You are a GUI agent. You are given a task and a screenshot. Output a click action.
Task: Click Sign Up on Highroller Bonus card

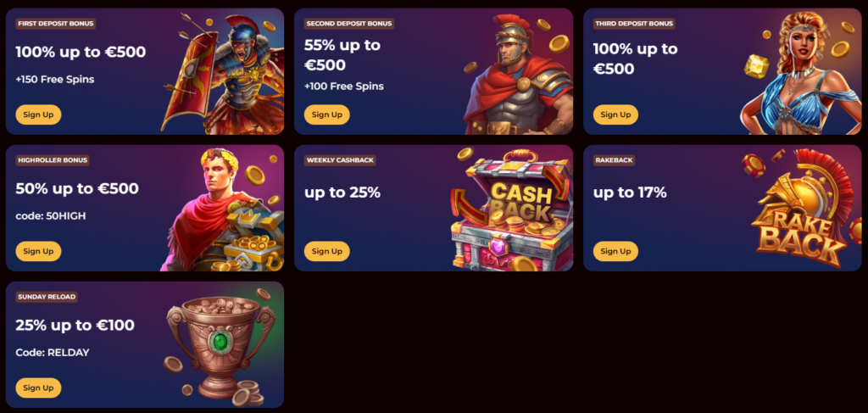click(x=38, y=251)
